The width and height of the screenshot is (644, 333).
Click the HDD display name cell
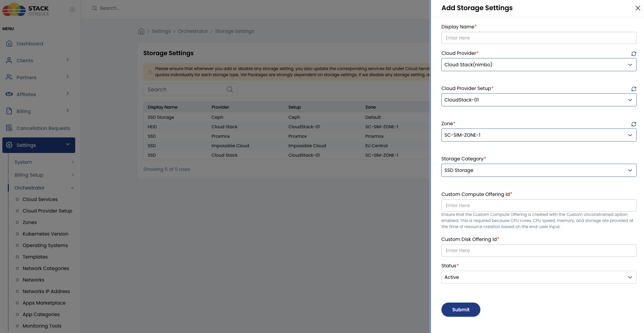tap(152, 127)
